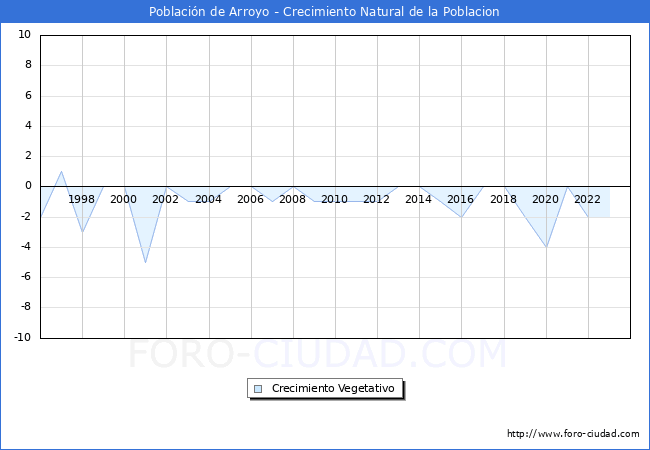Click the 2022 year label
Image resolution: width=650 pixels, height=450 pixels.
pos(587,199)
